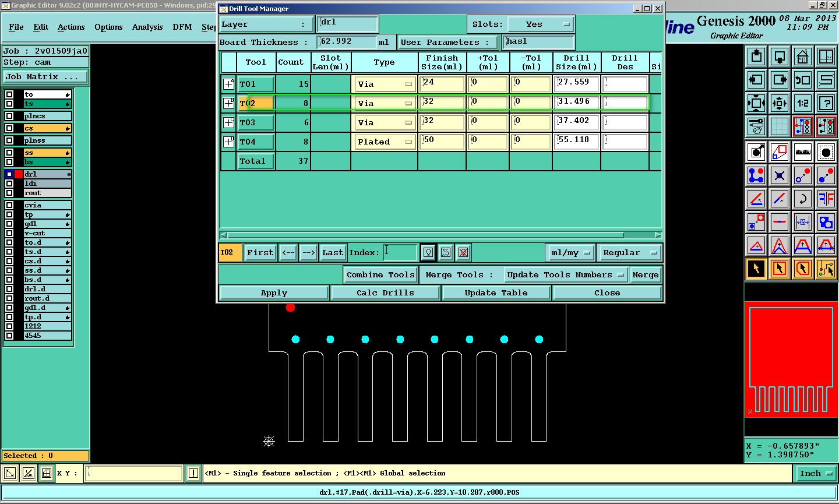
Task: Open the Analysis menu
Action: (x=147, y=27)
